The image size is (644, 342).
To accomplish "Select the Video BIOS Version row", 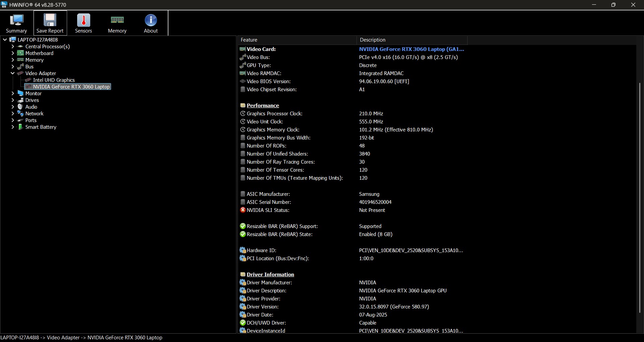I will 353,81.
